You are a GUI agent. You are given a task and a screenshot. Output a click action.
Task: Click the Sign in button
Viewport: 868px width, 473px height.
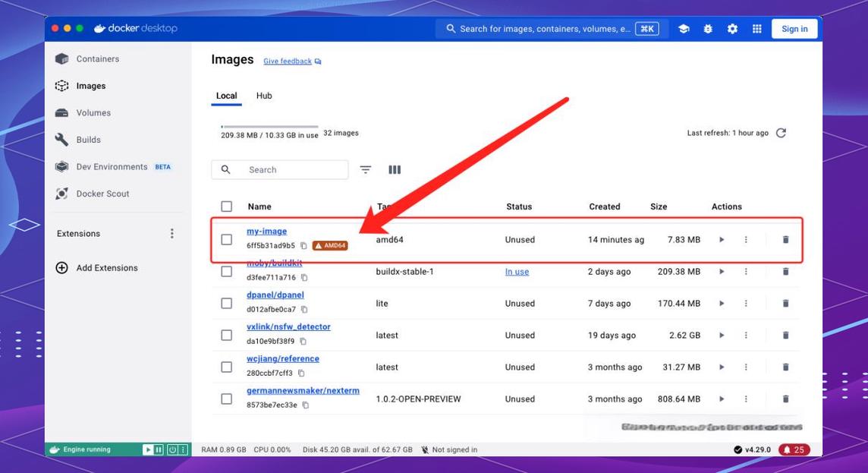[794, 29]
